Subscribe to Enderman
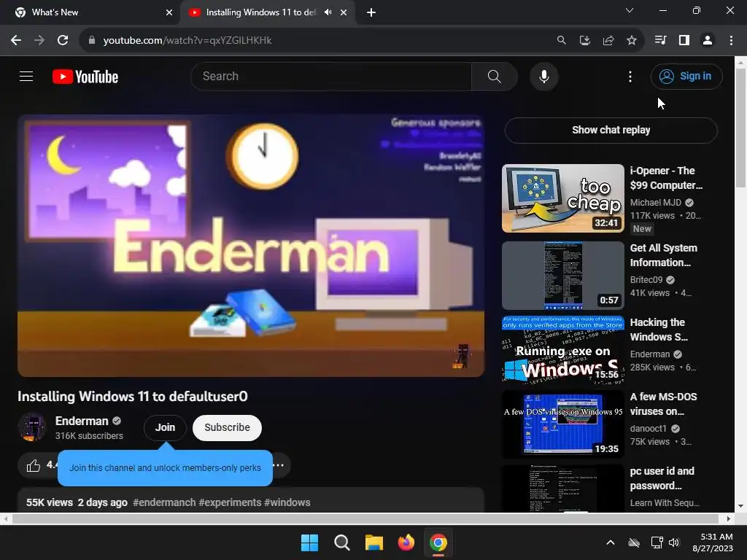Viewport: 747px width, 560px height. [228, 427]
